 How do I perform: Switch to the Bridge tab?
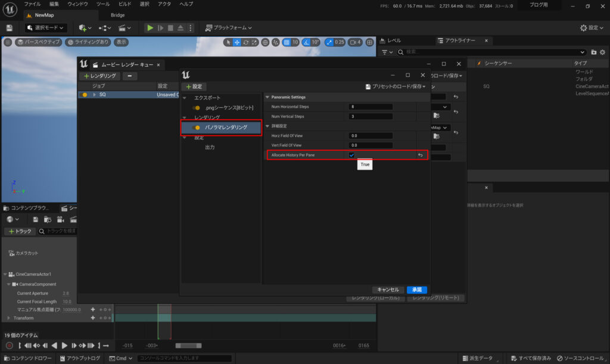(118, 15)
